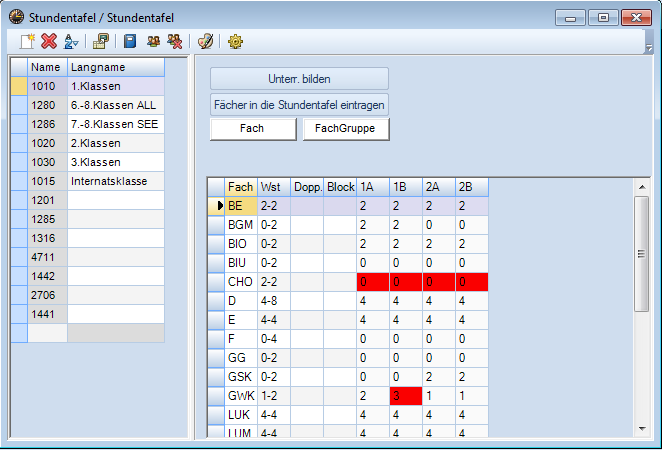Click the paintbrush palette toolbar icon

[205, 41]
